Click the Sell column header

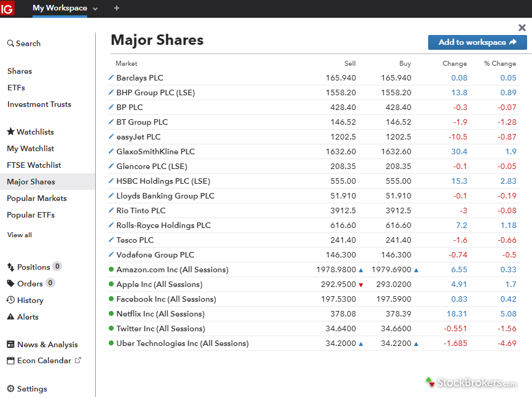click(x=350, y=63)
